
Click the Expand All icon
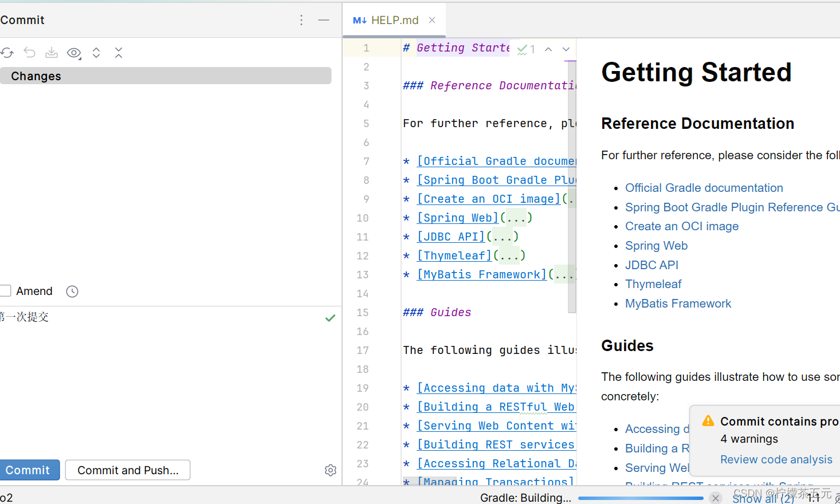96,53
